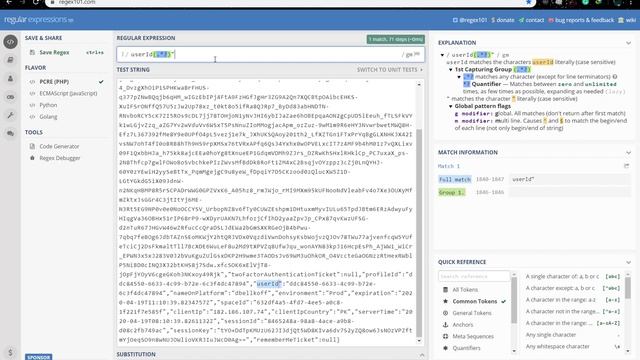The height and width of the screenshot is (360, 640).
Task: Click the match status badge
Action: (395, 39)
